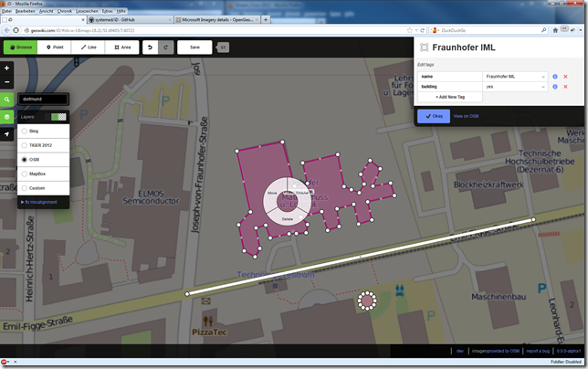Click the DuckDuckGo search box
Image resolution: width=588 pixels, height=369 pixels.
pos(489,30)
